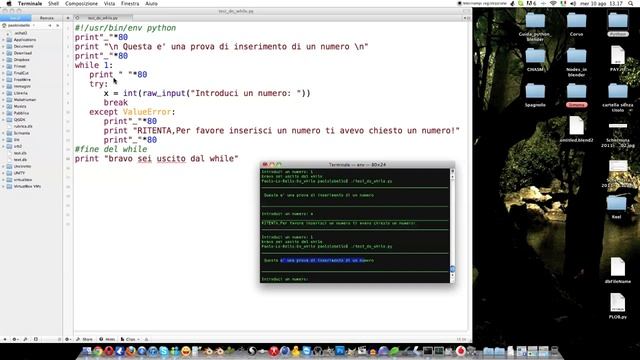Click the Store button in bottom bar
Viewport: 640px width, 360px height.
pyautogui.click(x=85, y=339)
